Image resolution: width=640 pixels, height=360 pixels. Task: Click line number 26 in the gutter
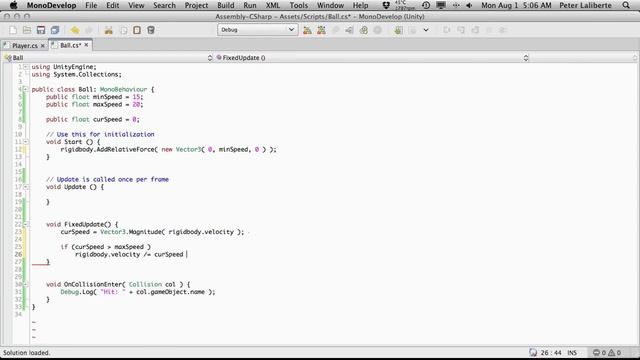tap(18, 254)
